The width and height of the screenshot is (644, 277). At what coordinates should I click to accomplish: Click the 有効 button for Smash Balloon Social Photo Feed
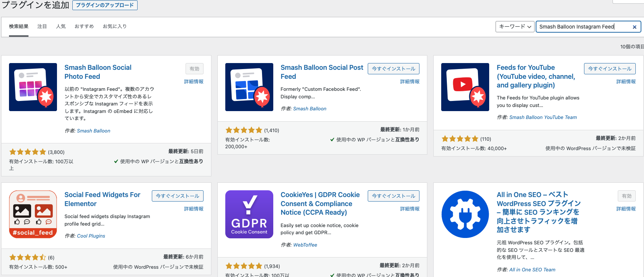tap(195, 69)
